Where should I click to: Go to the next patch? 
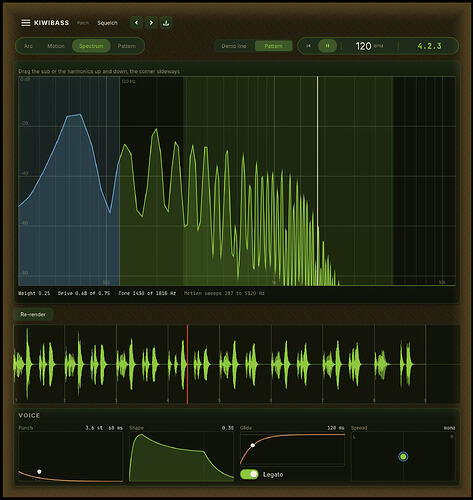151,23
